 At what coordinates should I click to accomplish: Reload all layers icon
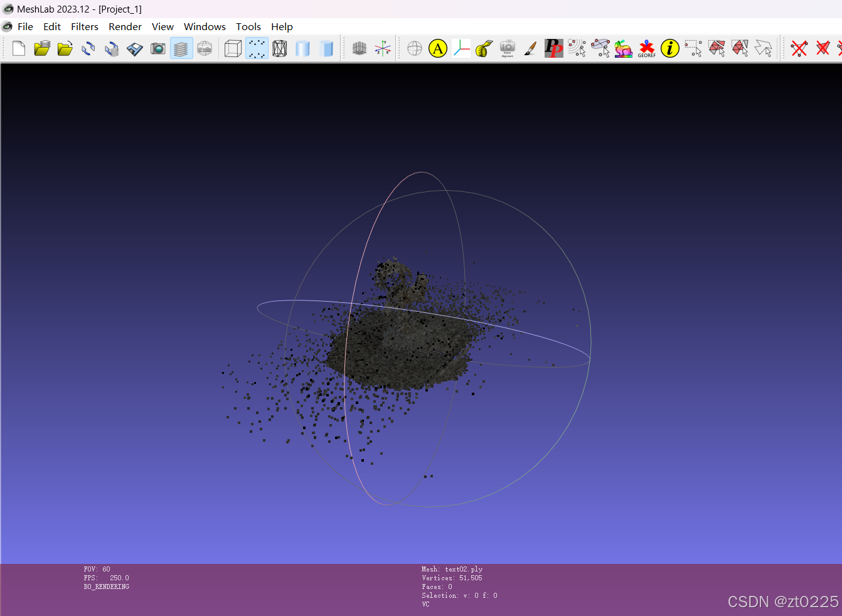coord(112,48)
